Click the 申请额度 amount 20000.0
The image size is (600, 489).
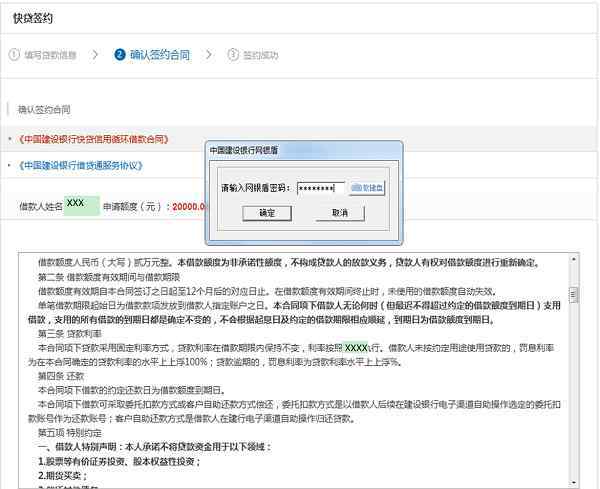click(x=189, y=207)
